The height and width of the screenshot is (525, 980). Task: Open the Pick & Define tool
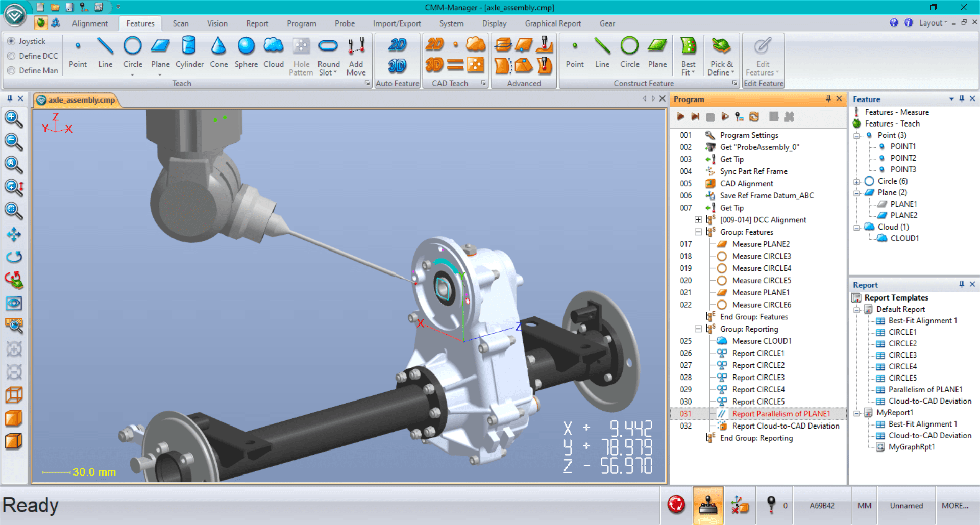[x=721, y=55]
